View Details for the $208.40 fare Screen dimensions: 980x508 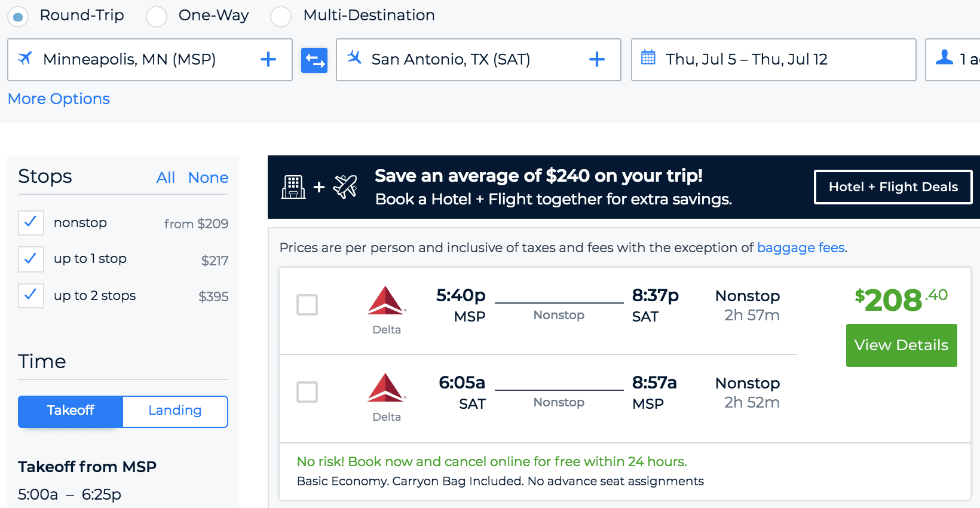coord(902,345)
